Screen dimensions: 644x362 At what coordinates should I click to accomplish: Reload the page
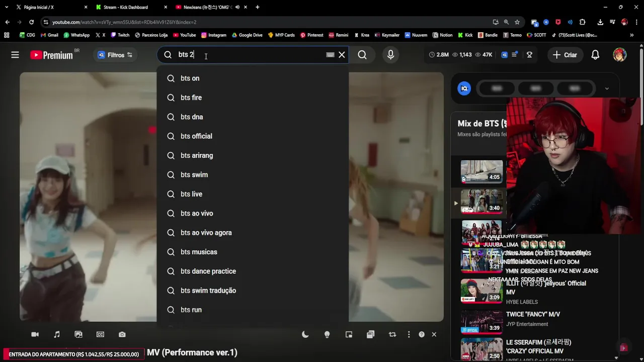[x=31, y=22]
